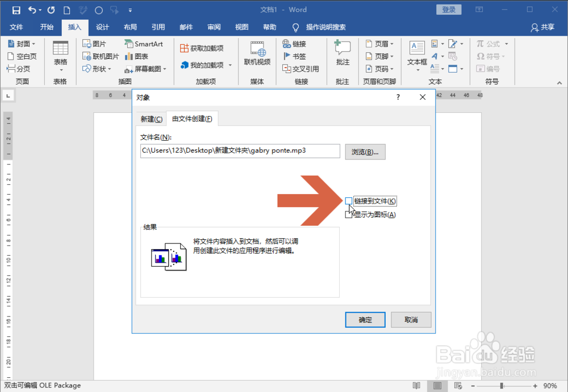Click the Login (登录) button
Image resolution: width=568 pixels, height=392 pixels.
pos(449,10)
